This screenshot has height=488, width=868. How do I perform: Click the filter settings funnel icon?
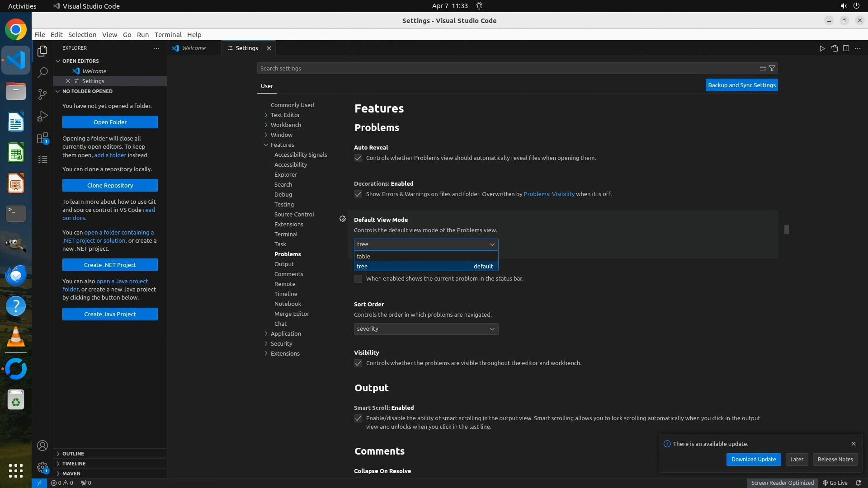772,68
